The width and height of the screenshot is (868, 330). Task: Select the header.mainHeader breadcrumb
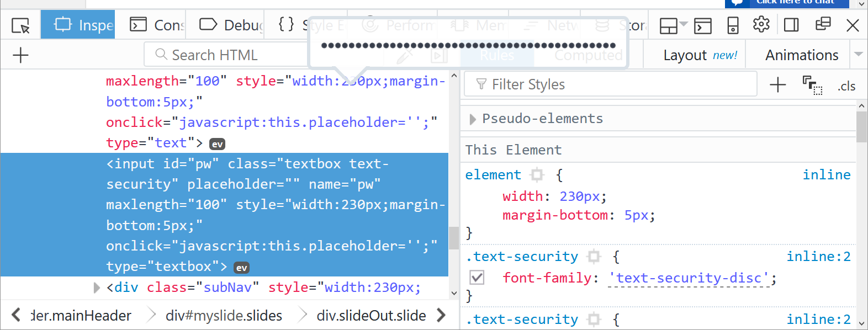(x=81, y=316)
